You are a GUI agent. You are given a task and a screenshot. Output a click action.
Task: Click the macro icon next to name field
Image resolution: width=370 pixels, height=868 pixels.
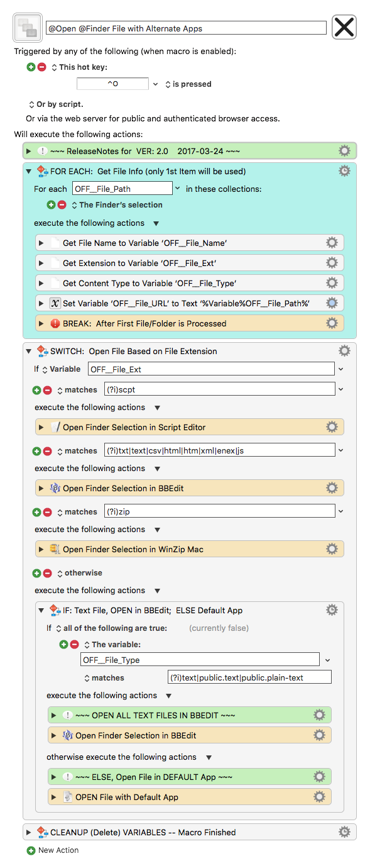pos(28,28)
